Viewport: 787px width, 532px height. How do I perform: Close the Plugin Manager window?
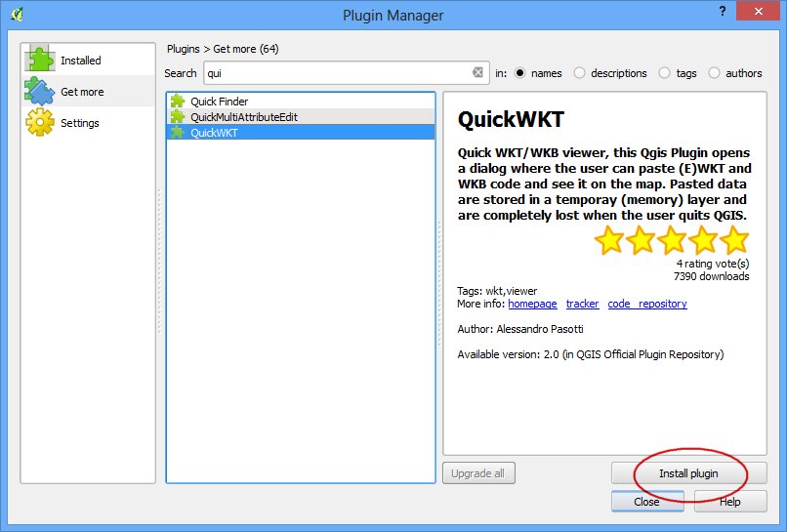click(x=759, y=11)
